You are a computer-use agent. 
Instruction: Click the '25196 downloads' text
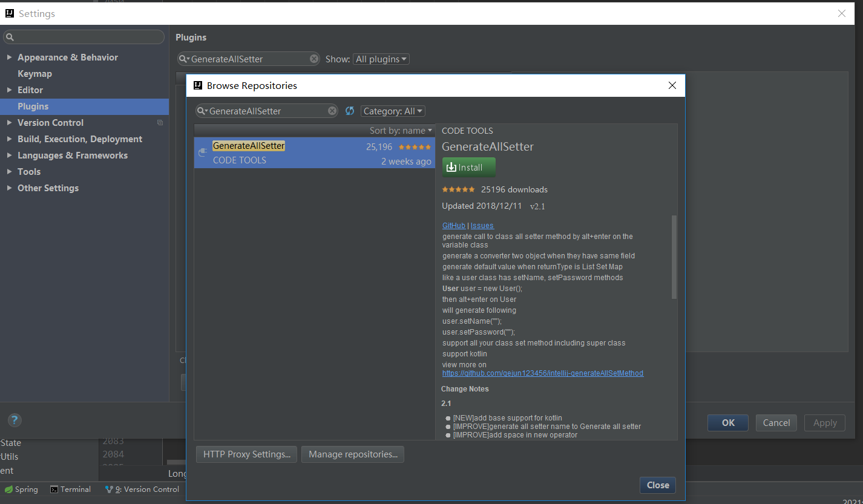[x=514, y=189]
